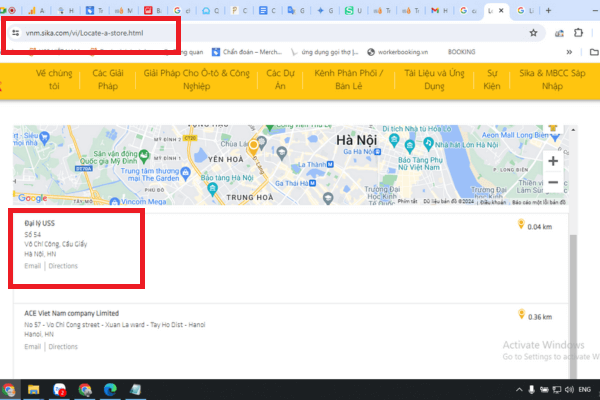The height and width of the screenshot is (400, 600).
Task: Open File Explorer from the taskbar
Action: click(x=34, y=390)
